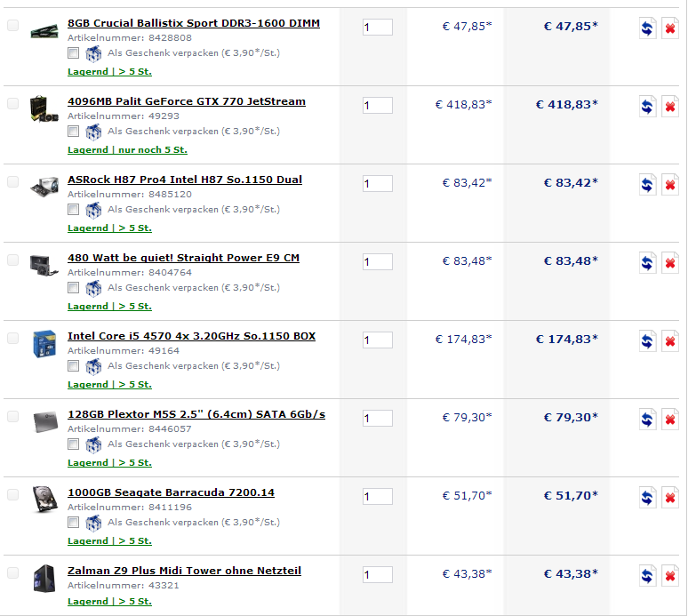This screenshot has height=616, width=688.
Task: Refresh the Plextor M5S SSD row
Action: pos(647,420)
